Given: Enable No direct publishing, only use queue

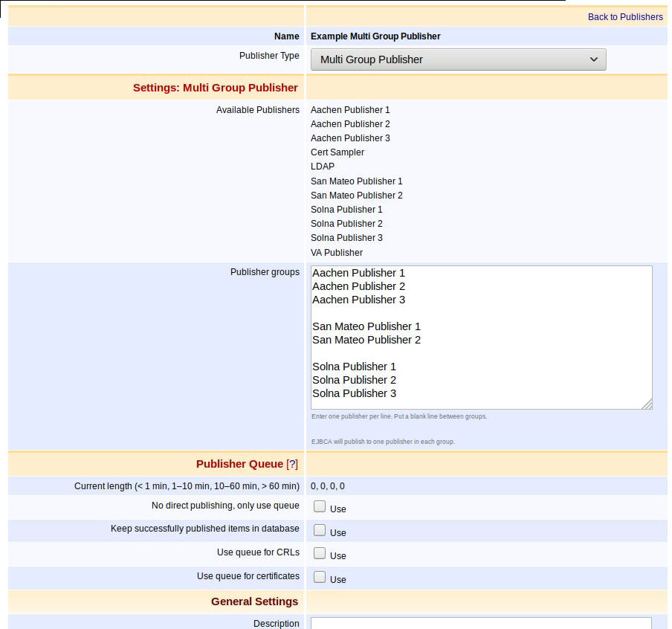Looking at the screenshot, I should tap(320, 507).
